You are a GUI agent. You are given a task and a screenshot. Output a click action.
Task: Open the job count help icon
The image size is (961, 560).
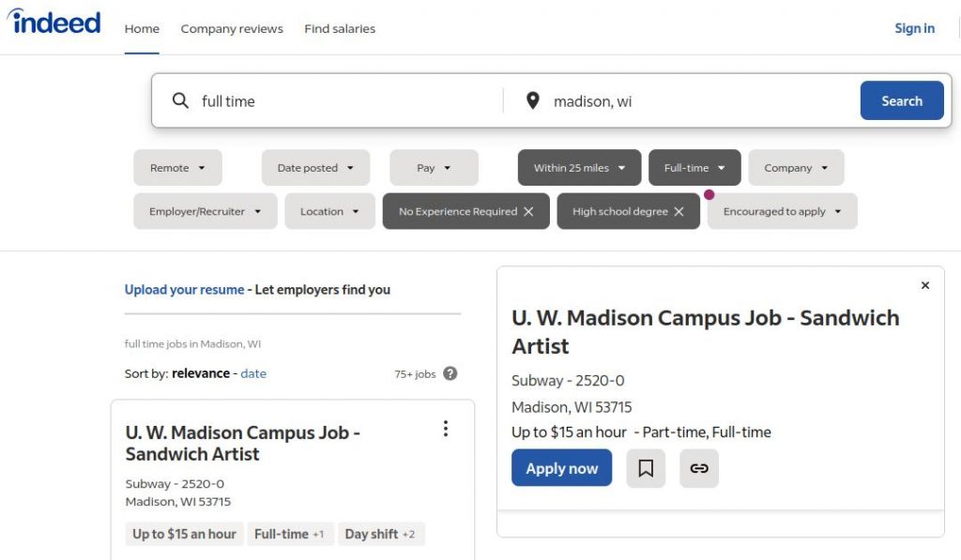[450, 373]
